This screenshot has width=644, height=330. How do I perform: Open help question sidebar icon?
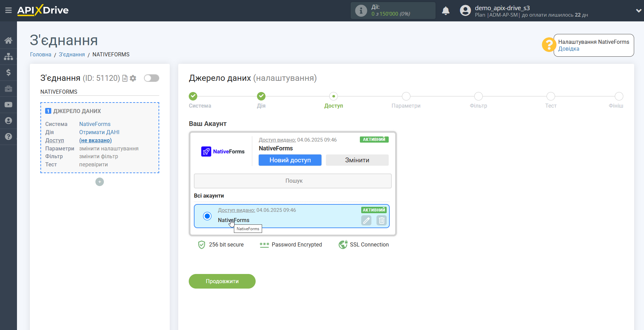click(x=8, y=136)
